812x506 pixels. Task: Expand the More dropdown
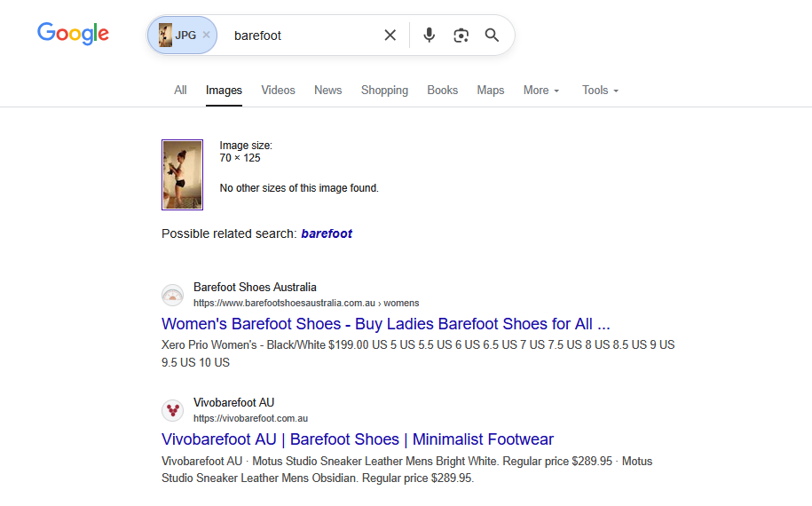(x=541, y=91)
